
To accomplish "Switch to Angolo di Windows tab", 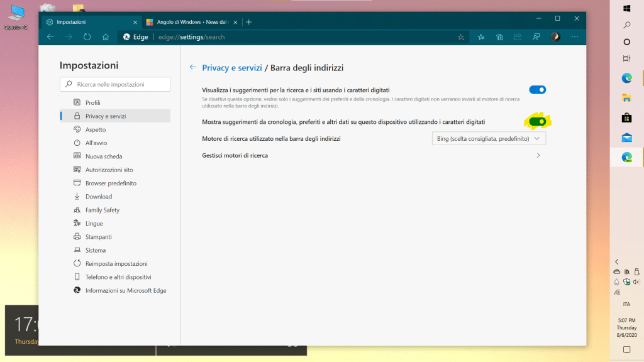I will [189, 21].
